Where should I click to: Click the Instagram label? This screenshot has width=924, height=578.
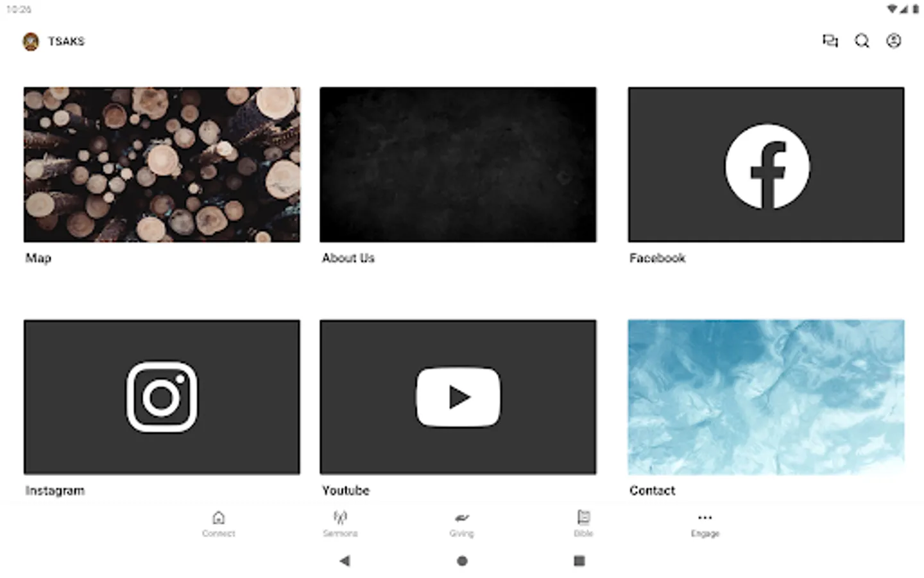coord(55,491)
